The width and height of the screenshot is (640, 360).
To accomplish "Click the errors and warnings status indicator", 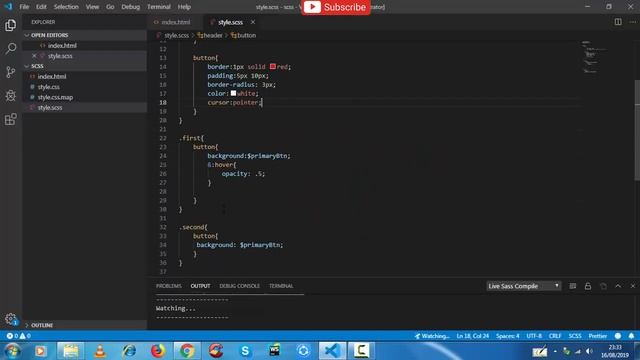I will coord(18,336).
